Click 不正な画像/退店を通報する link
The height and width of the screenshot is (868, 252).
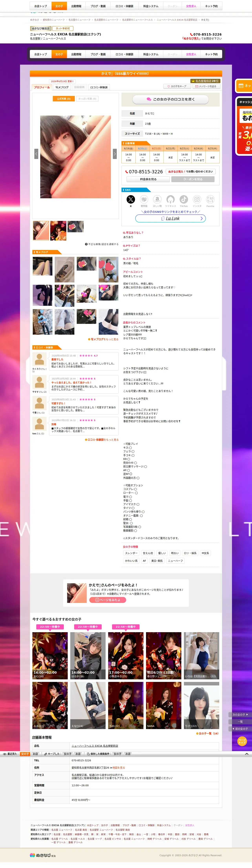(x=102, y=244)
